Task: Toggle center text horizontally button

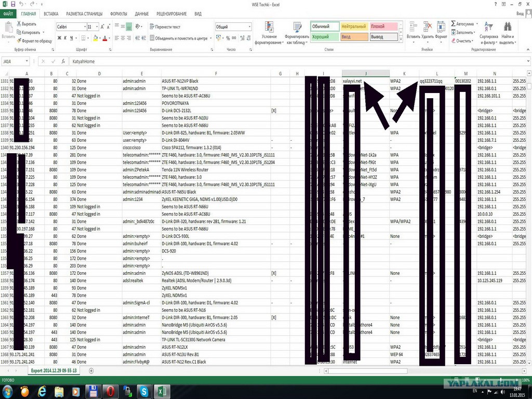Action: coord(123,38)
